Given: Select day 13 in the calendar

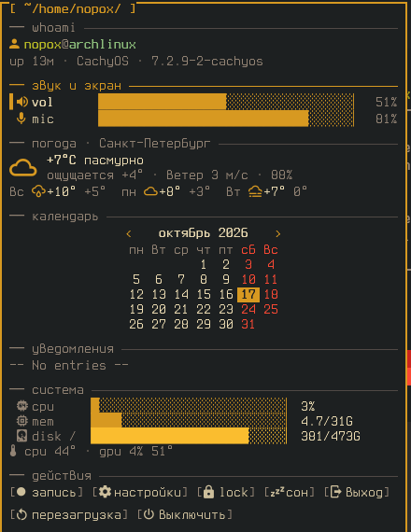Looking at the screenshot, I should coord(159,294).
